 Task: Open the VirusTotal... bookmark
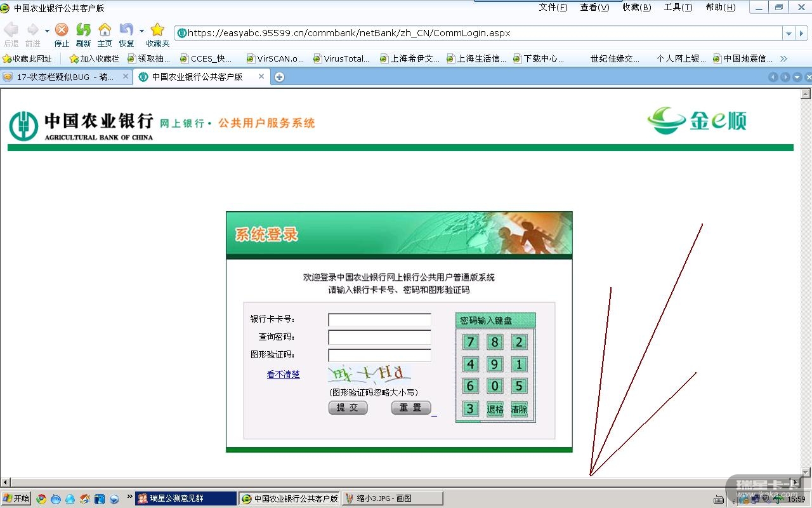point(341,58)
